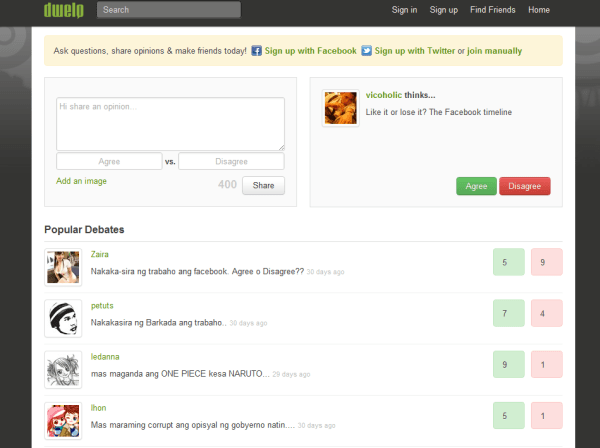Click the Popular Debates heading
This screenshot has width=600, height=448.
coord(84,230)
